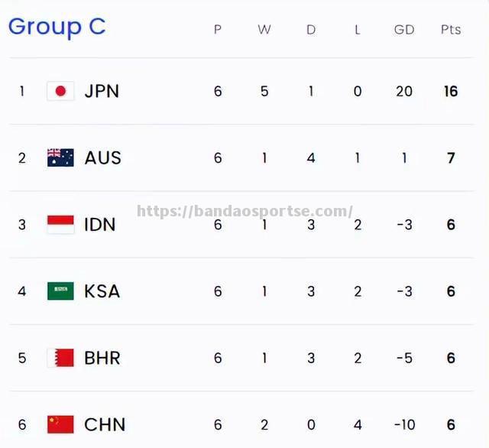Open the AUS team name
Image resolution: width=489 pixels, height=448 pixels.
tap(102, 157)
